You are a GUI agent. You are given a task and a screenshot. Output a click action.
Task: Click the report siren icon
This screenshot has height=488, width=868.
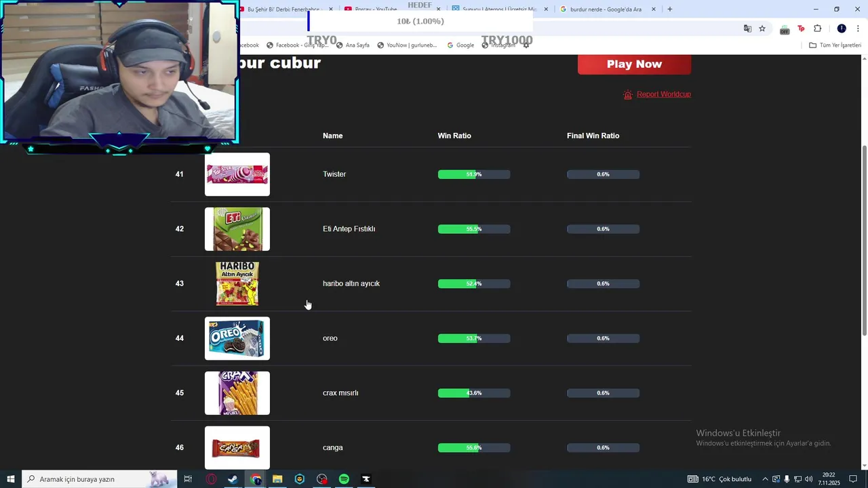pos(628,94)
